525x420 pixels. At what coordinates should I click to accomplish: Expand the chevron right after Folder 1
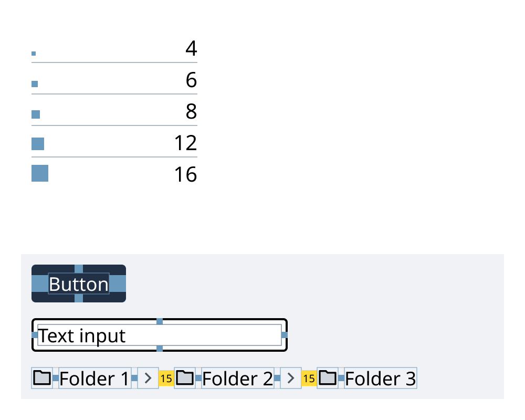coord(148,378)
